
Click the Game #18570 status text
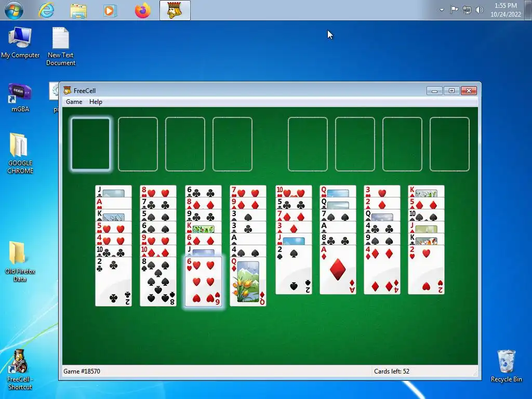(82, 371)
